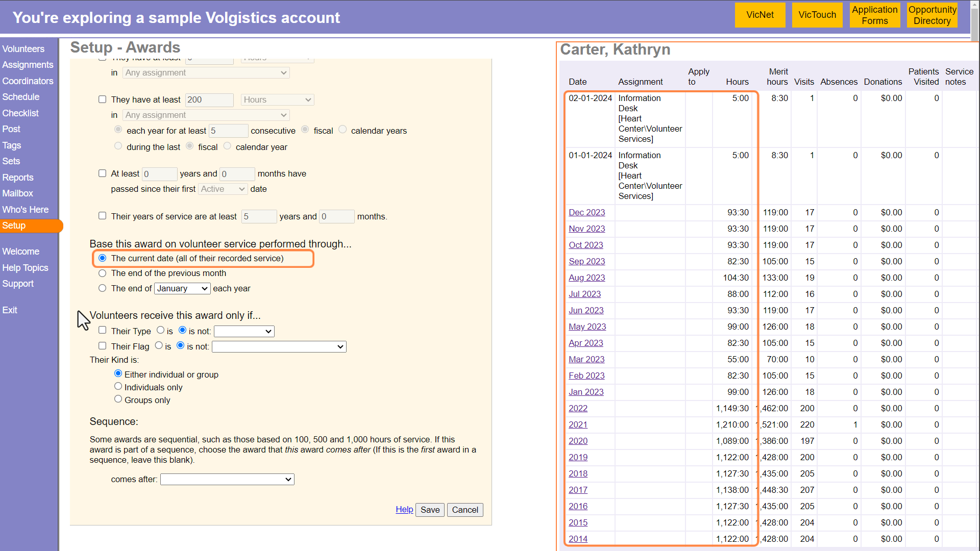Check 'Their years of service' checkbox
Viewport: 980px width, 551px height.
103,216
